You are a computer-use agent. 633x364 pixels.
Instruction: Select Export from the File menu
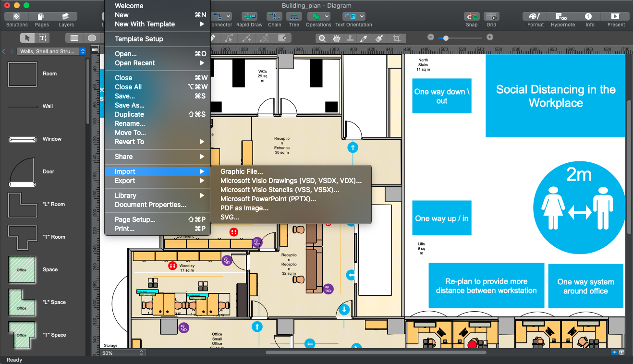(x=125, y=181)
